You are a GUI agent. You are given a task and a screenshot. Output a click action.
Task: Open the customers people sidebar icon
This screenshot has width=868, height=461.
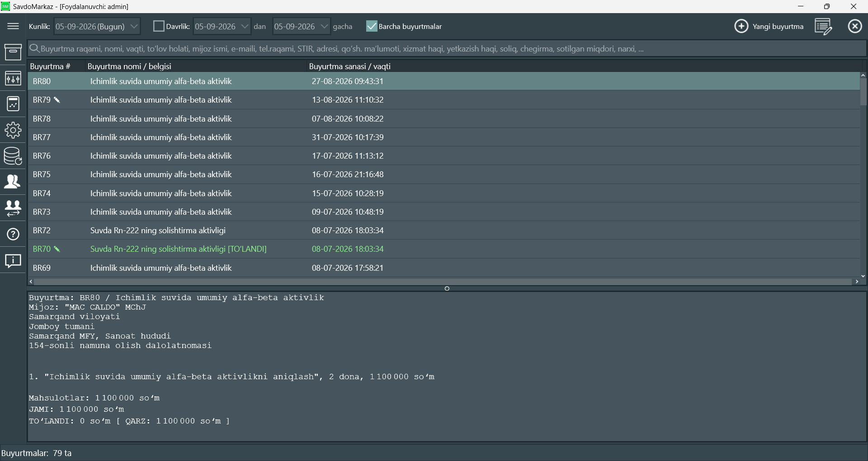pyautogui.click(x=13, y=182)
